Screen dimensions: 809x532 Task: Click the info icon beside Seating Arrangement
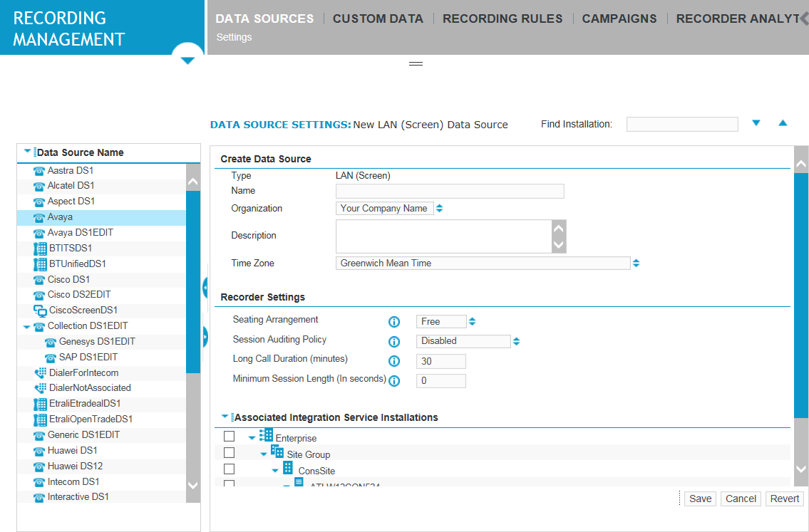394,322
